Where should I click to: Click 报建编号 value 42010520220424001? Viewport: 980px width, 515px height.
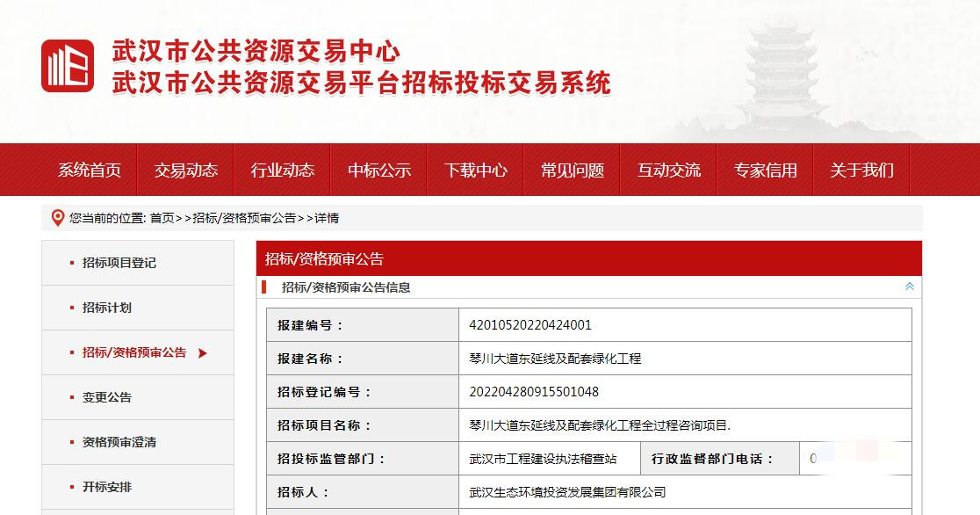(x=530, y=325)
